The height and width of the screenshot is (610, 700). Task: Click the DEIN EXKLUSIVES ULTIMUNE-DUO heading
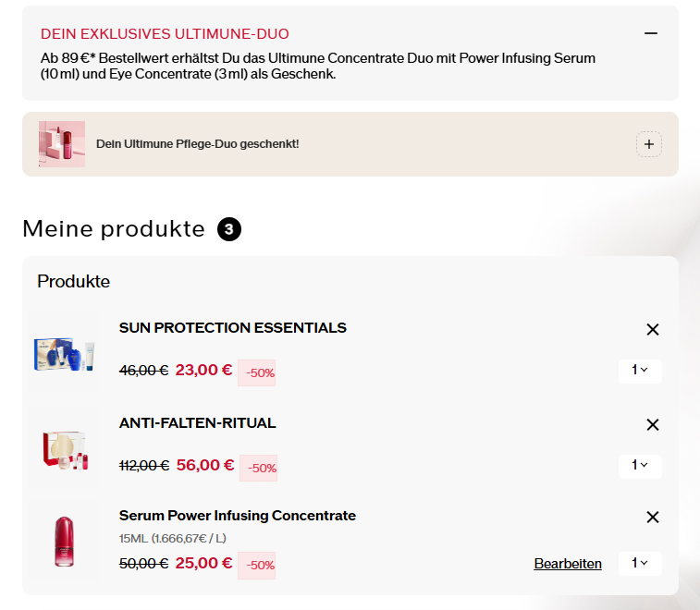pos(165,34)
